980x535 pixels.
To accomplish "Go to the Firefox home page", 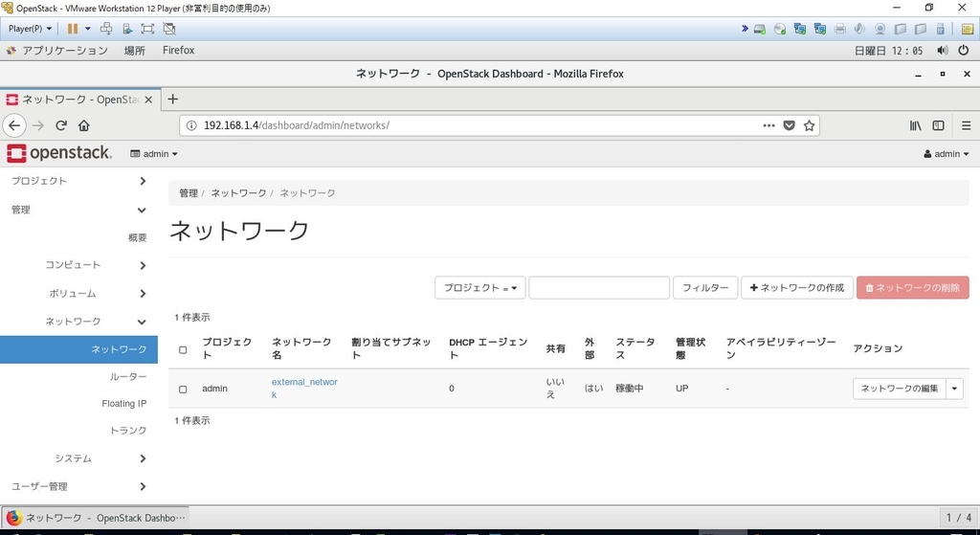I will pyautogui.click(x=84, y=125).
